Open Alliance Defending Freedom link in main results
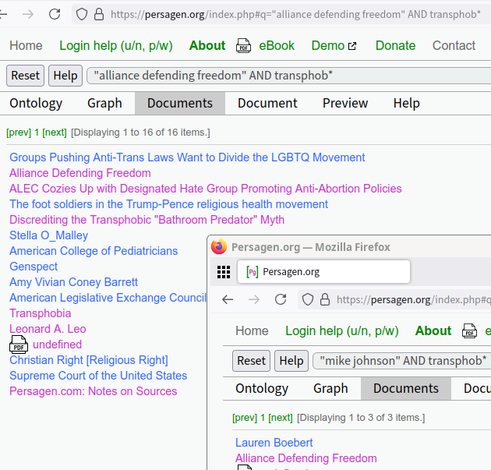 80,173
